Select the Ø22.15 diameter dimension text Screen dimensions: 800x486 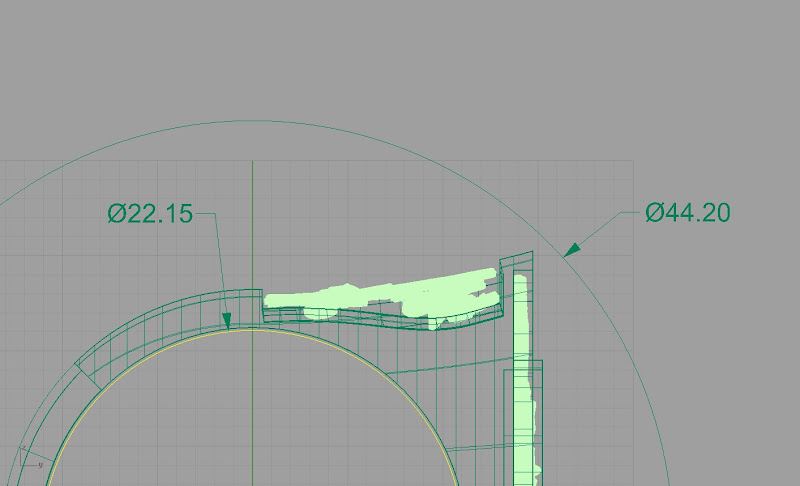coord(151,214)
